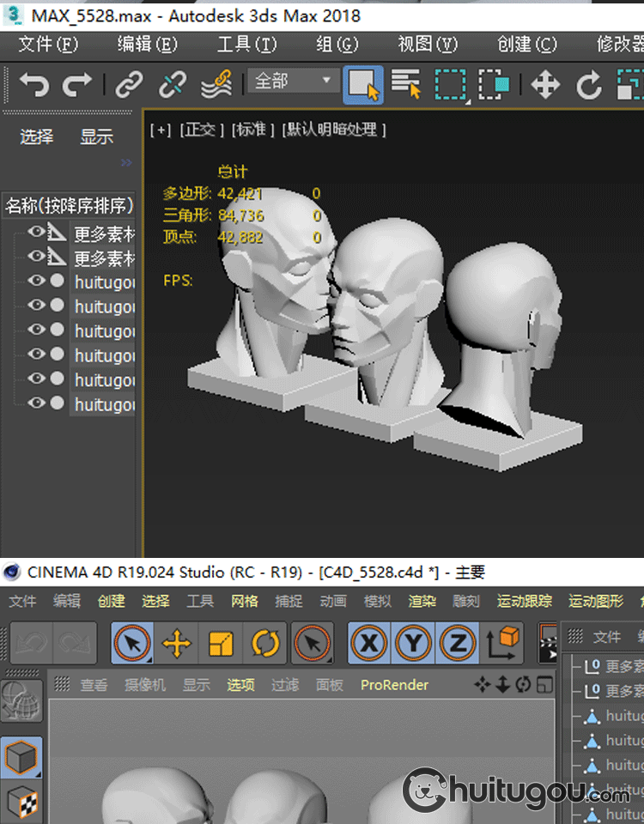Click the 名称(按降序排序) column header
644x824 pixels.
pyautogui.click(x=69, y=205)
